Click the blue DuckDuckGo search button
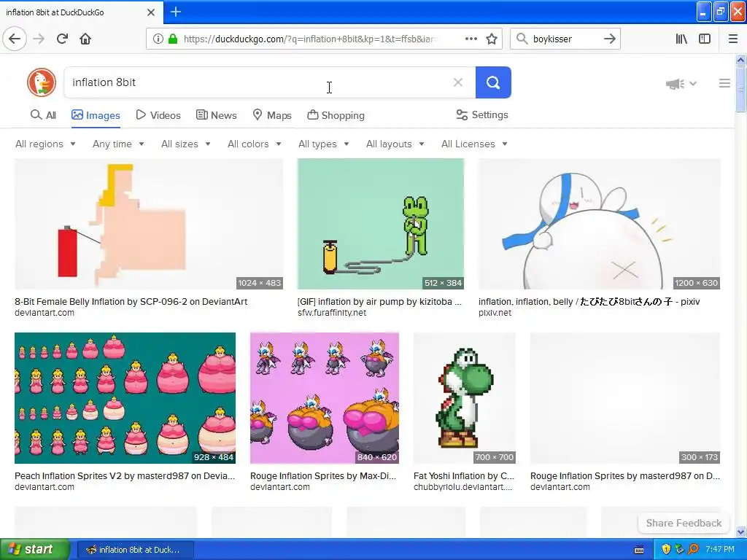The width and height of the screenshot is (747, 560). [493, 82]
